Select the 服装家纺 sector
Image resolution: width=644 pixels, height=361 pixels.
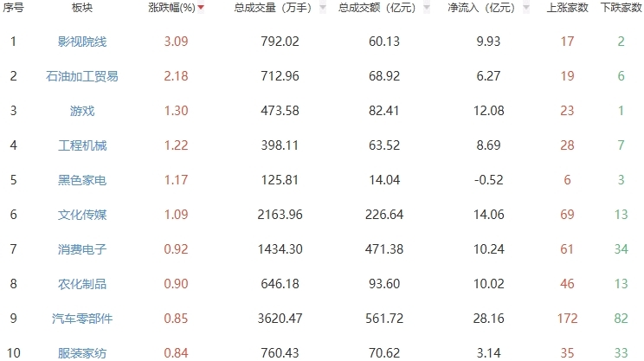(x=82, y=351)
